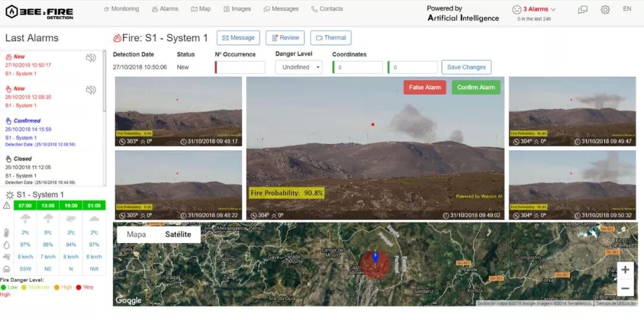Screen dimensions: 644x320
Task: Open the Contacts menu item
Action: (327, 9)
